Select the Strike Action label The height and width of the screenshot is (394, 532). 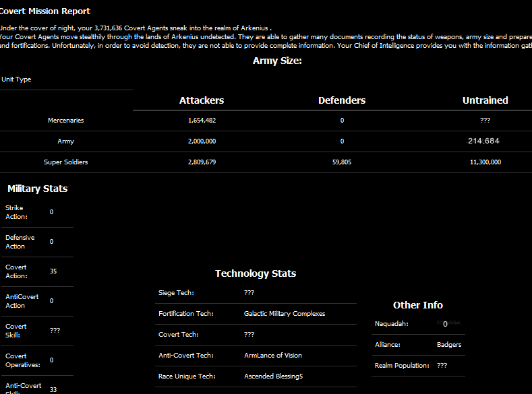16,212
